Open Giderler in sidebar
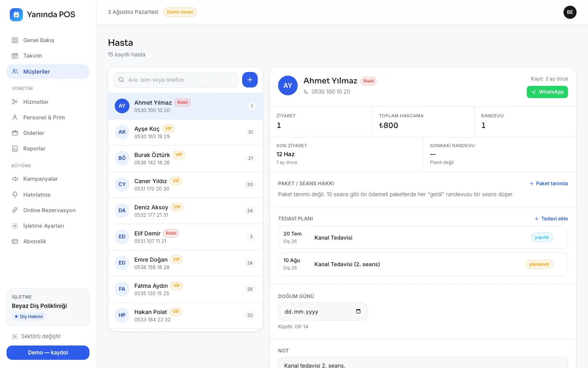The image size is (588, 368). click(48, 133)
